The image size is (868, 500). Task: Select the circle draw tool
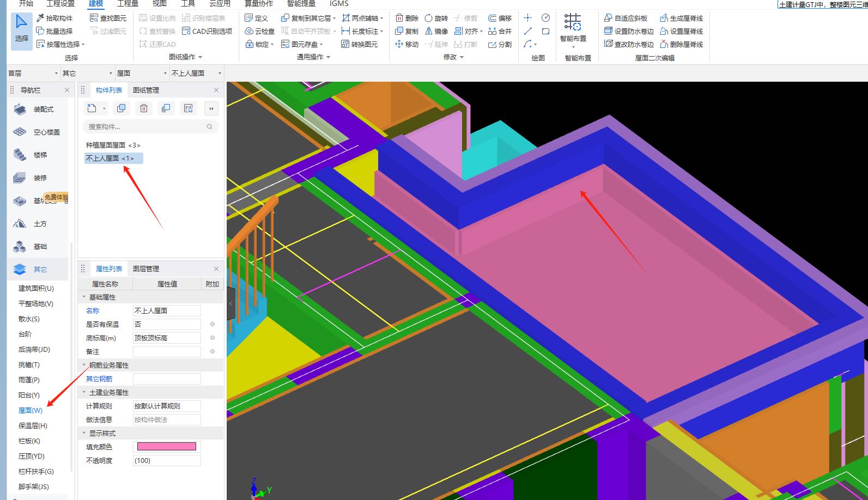(545, 18)
